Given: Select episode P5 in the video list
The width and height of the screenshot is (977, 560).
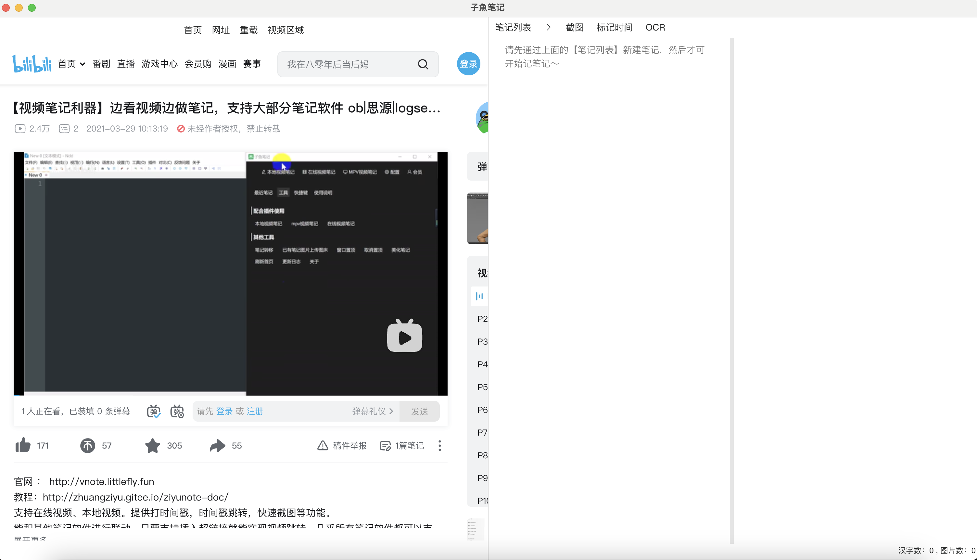Looking at the screenshot, I should click(x=482, y=387).
